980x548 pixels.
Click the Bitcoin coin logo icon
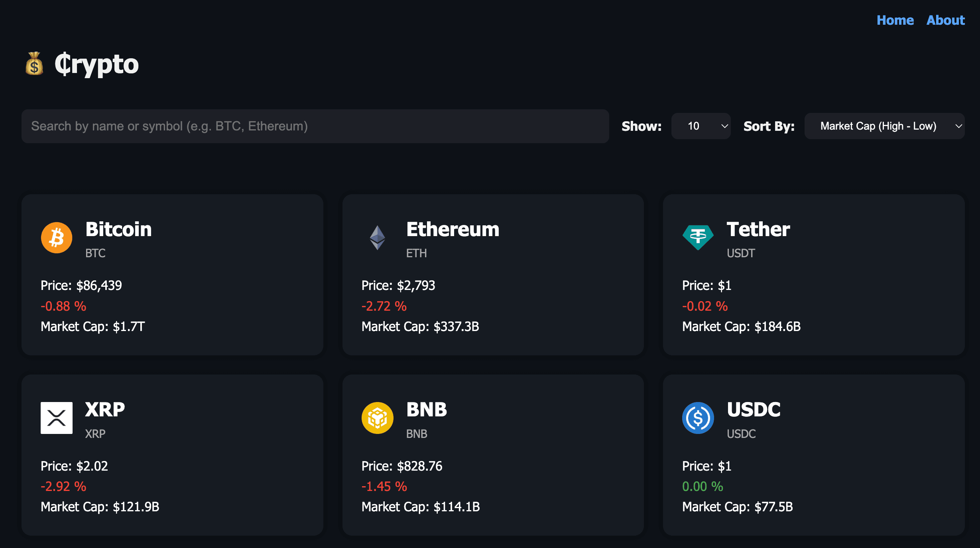pyautogui.click(x=57, y=238)
